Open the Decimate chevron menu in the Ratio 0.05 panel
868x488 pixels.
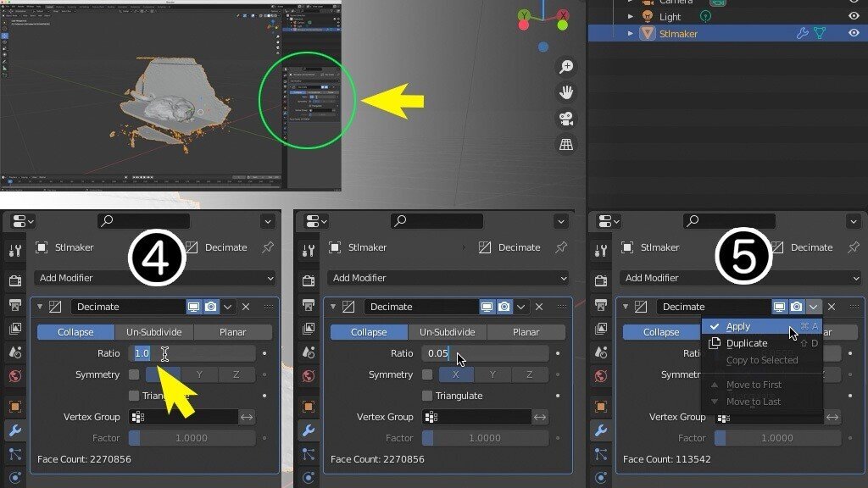[x=521, y=307]
